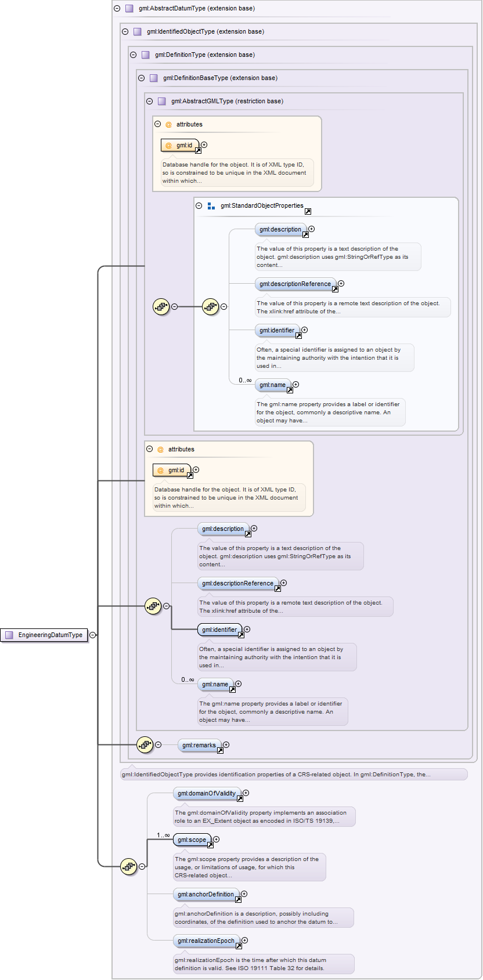Select the gml:anchorDefinition element
This screenshot has height=980, width=483.
click(206, 894)
